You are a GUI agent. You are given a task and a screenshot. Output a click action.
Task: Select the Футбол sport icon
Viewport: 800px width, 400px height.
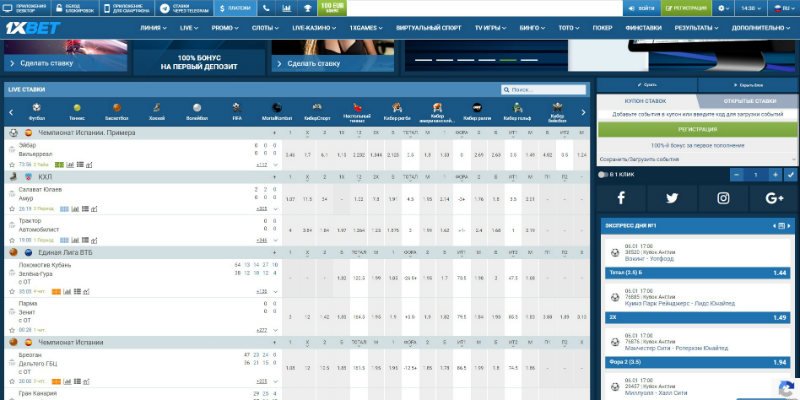37,108
